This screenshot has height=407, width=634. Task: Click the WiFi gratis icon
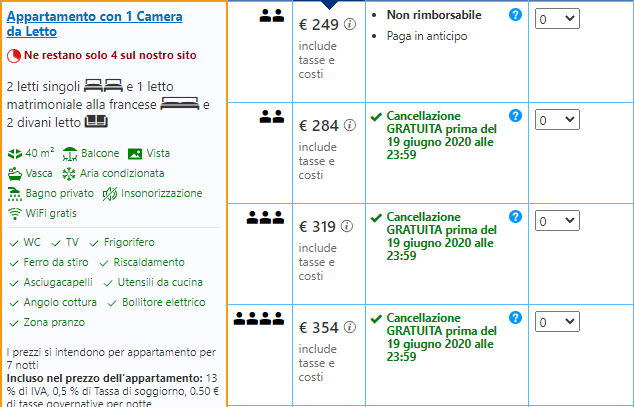15,213
